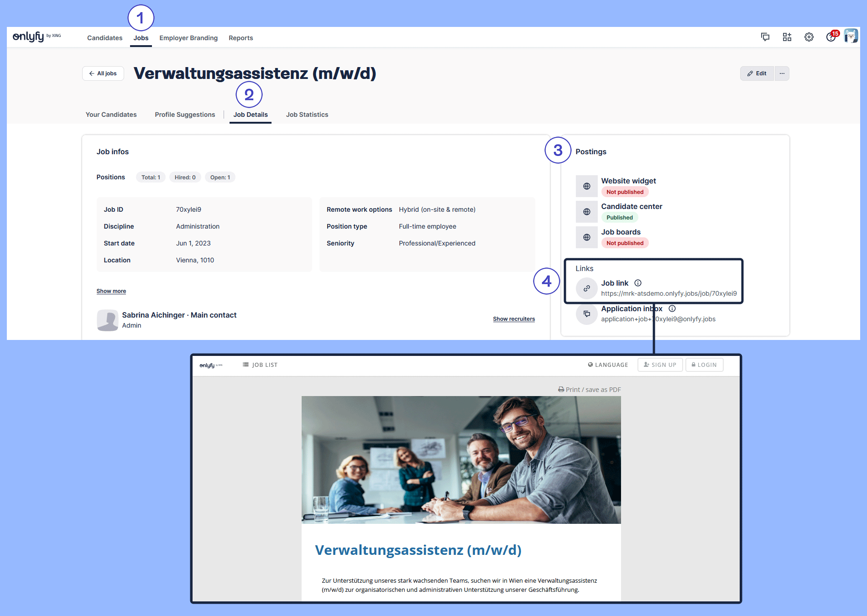Open help icon with 15 notifications
This screenshot has height=616, width=867.
tap(831, 38)
